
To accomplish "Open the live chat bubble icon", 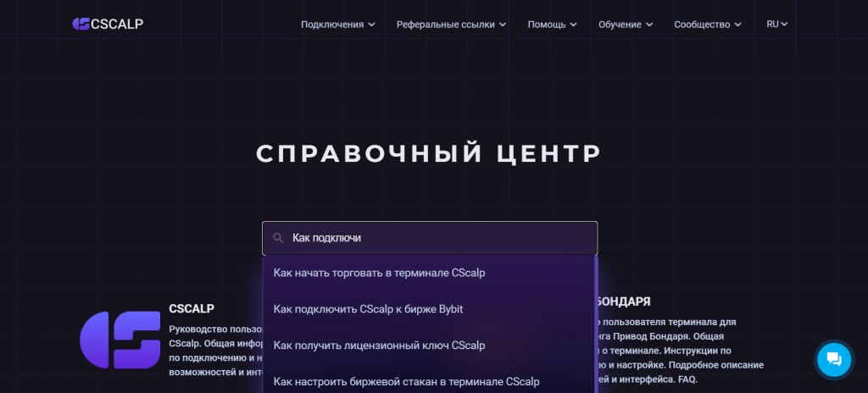I will (x=834, y=360).
